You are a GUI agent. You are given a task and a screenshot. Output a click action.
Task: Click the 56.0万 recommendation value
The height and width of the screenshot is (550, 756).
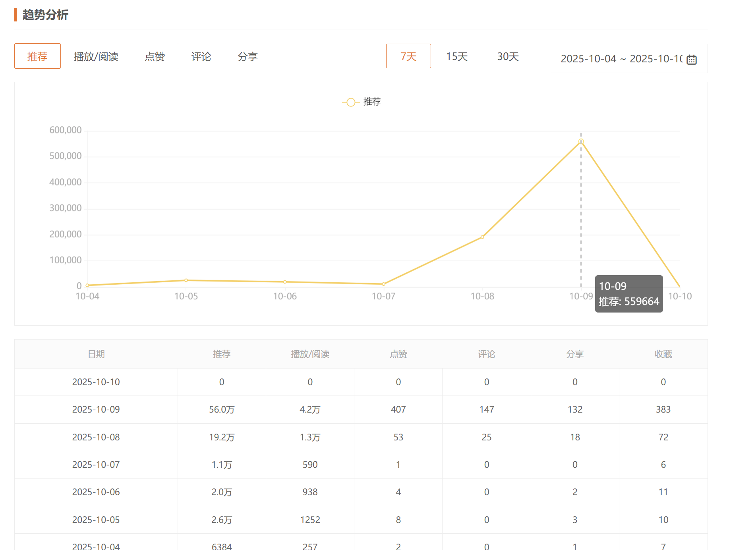tap(222, 409)
